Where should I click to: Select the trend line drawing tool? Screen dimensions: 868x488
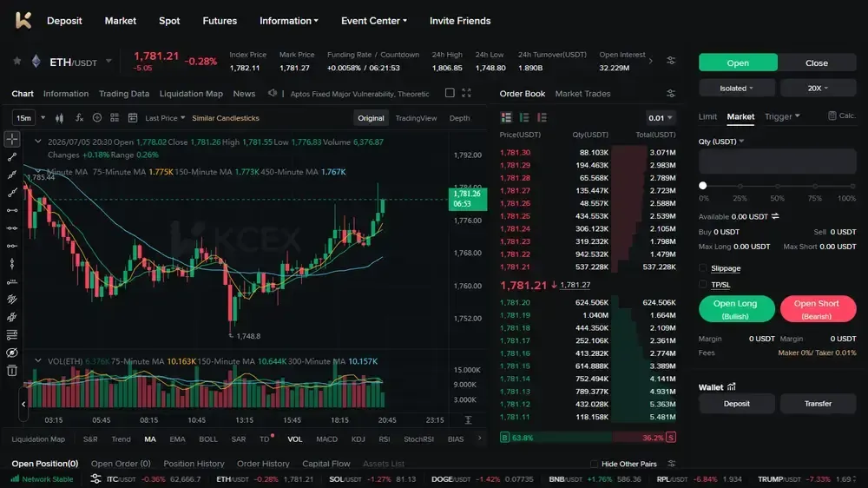coord(12,157)
